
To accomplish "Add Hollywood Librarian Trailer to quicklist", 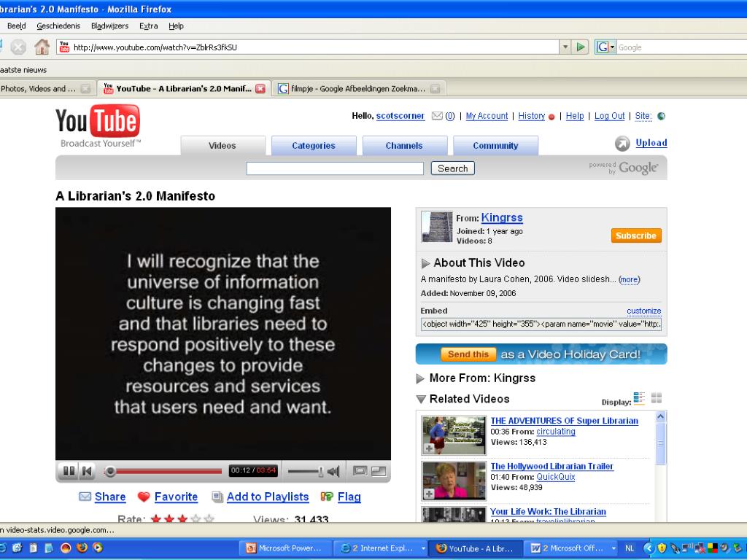I will [429, 494].
